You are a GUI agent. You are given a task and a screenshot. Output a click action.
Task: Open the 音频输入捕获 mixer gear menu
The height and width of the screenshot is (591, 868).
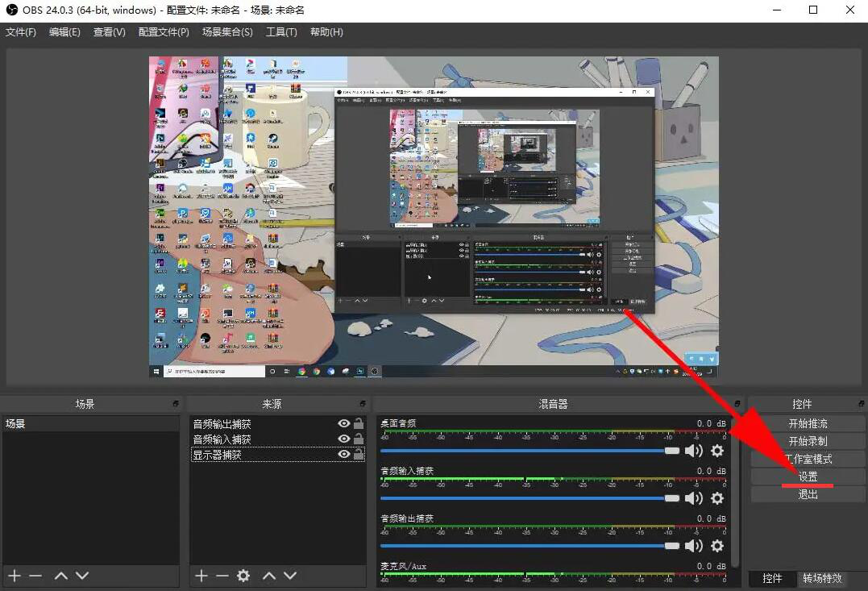tap(717, 498)
